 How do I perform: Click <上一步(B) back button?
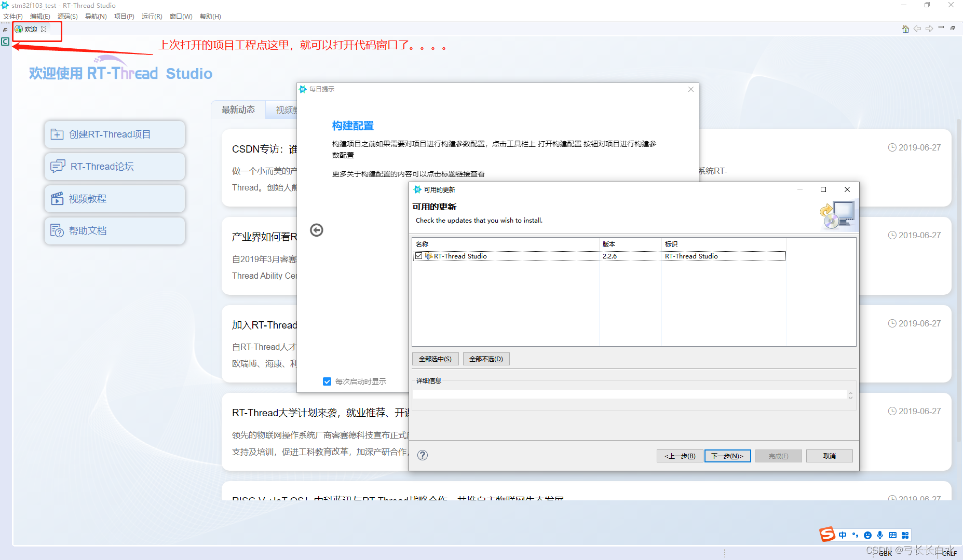click(x=680, y=456)
